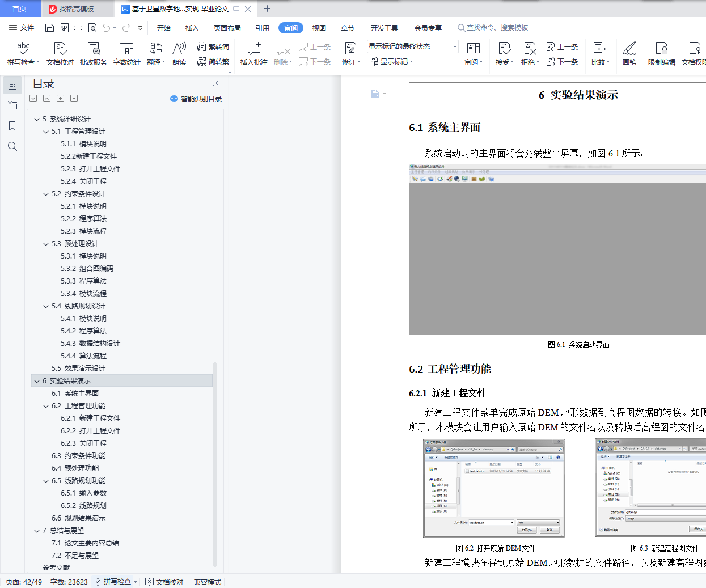Click the page indicator 页面: 42/49
706x588 pixels.
[24, 582]
